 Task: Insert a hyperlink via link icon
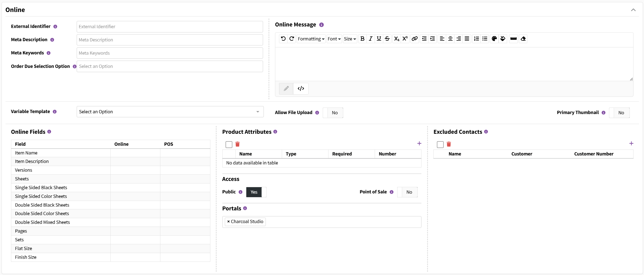pyautogui.click(x=414, y=39)
